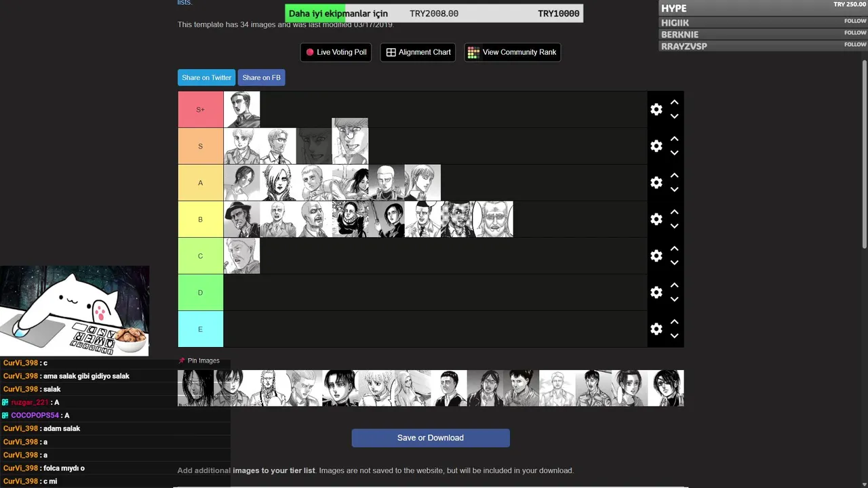Follow RRAYZVSP in the hype panel
This screenshot has height=488, width=868.
[x=855, y=44]
